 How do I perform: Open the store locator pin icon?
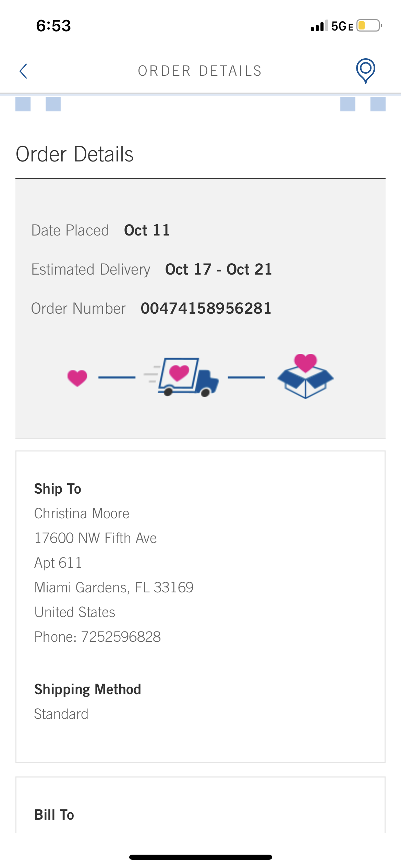[365, 70]
